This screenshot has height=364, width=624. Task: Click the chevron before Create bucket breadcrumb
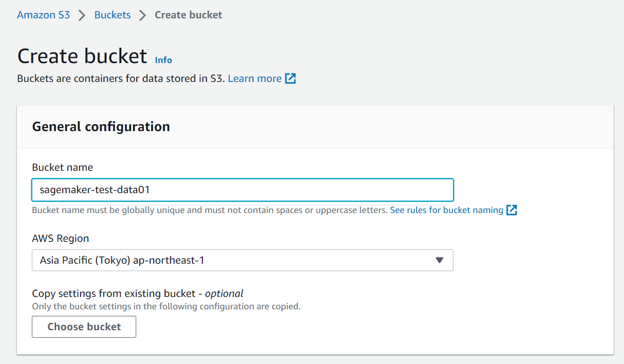coord(143,15)
